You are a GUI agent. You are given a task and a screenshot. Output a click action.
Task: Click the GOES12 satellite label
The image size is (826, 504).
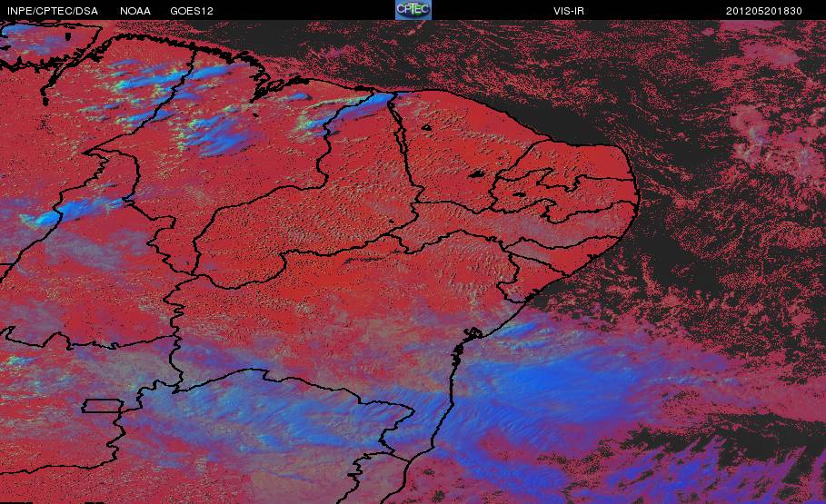pyautogui.click(x=192, y=11)
